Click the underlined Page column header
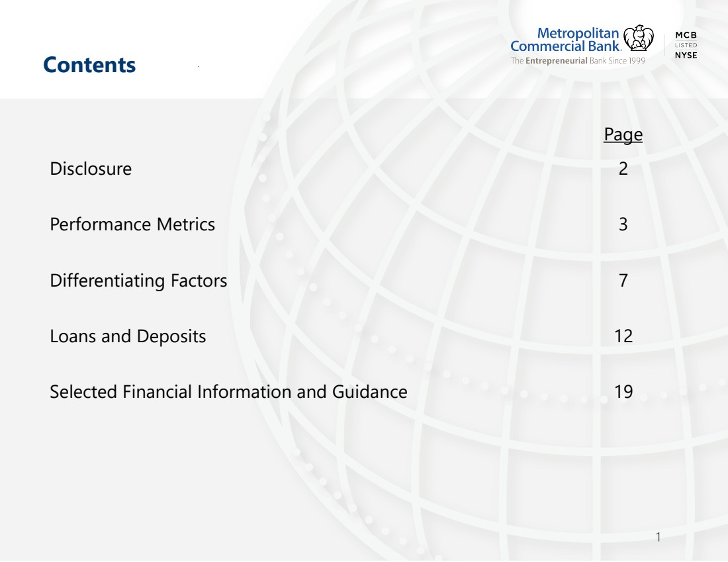This screenshot has height=562, width=728. point(623,134)
